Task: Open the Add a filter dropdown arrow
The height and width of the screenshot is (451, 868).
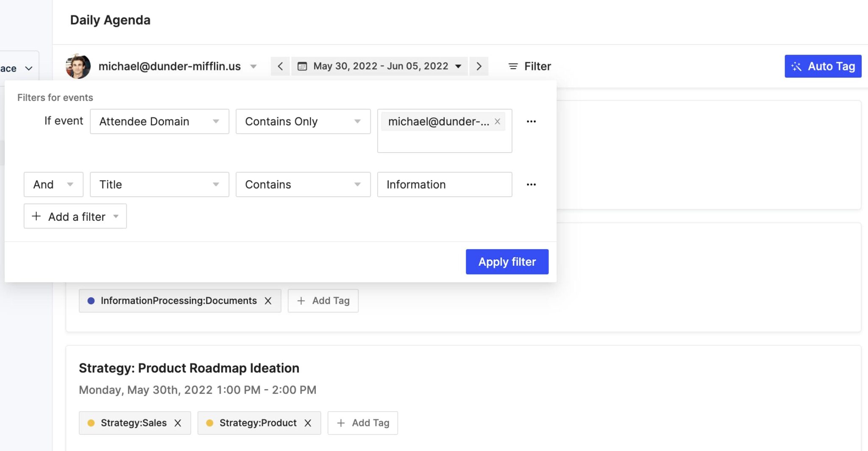Action: coord(116,216)
